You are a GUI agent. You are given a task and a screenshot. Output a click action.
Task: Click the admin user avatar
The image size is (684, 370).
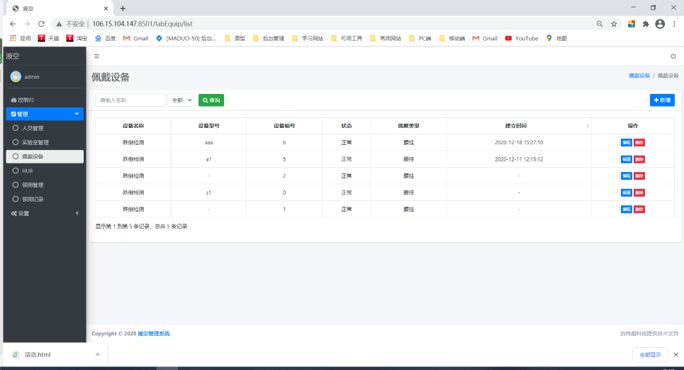click(x=16, y=77)
